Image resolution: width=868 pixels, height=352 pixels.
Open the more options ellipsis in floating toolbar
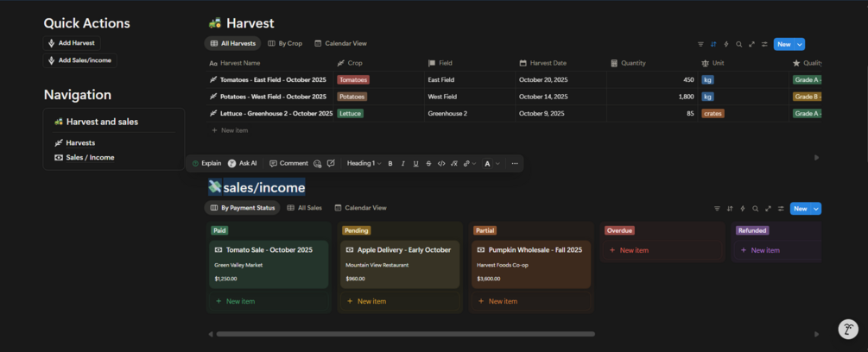pyautogui.click(x=515, y=164)
